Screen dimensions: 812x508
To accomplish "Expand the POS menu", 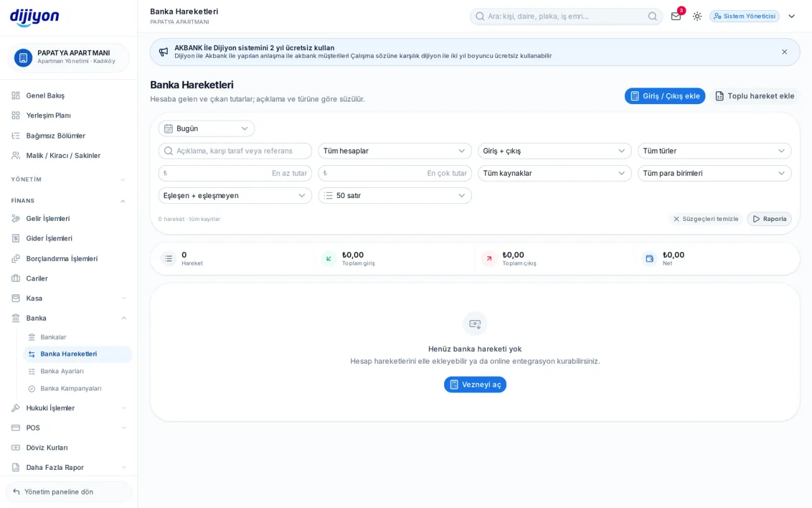I will coord(69,427).
